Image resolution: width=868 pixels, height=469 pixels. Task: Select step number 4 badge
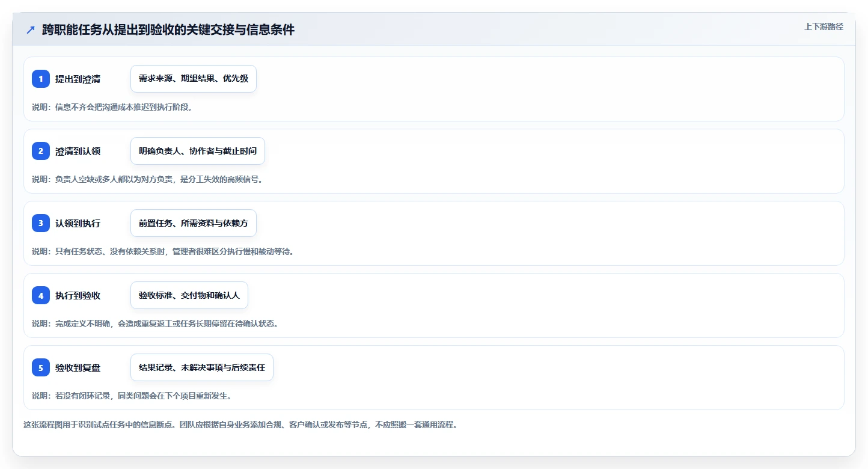[41, 295]
